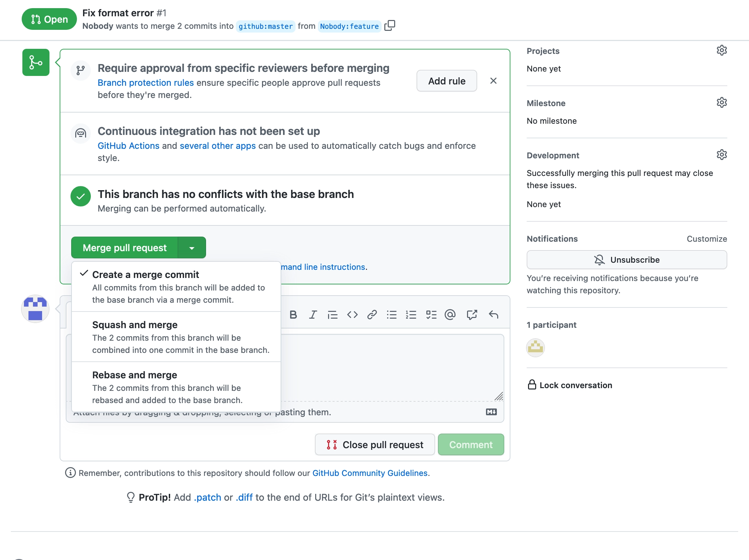Unsubscribe from notifications
This screenshot has height=560, width=749.
click(x=627, y=260)
